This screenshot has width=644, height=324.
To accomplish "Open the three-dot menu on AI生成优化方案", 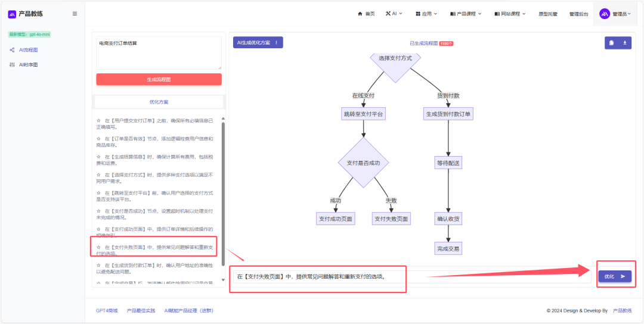I will [277, 43].
